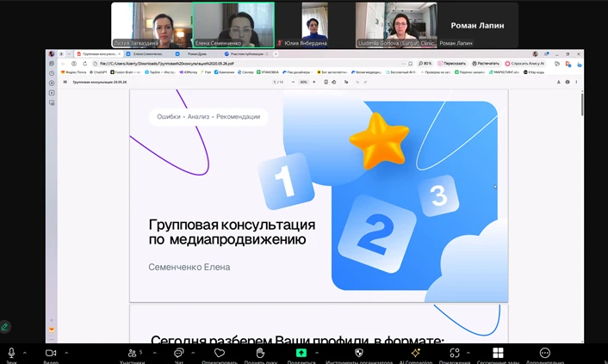Screen dimensions: 608x364
Task: Expand the arrow next to Apps
Action: 468,353
